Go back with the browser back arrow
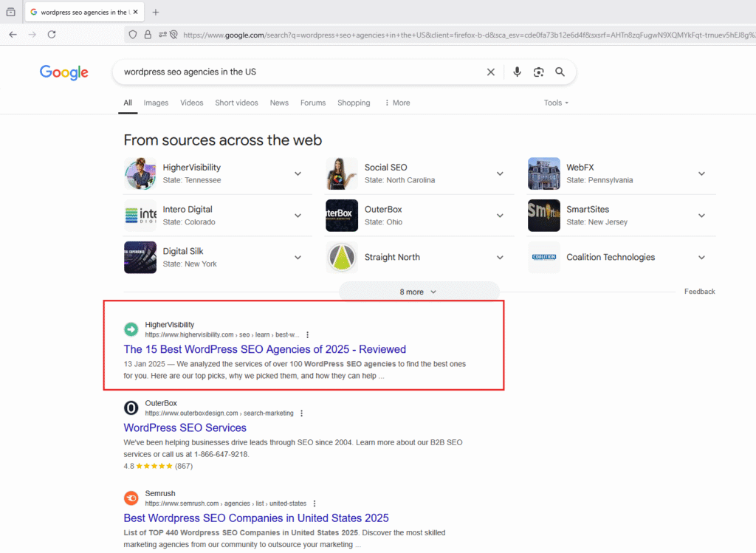This screenshot has width=756, height=553. tap(13, 35)
